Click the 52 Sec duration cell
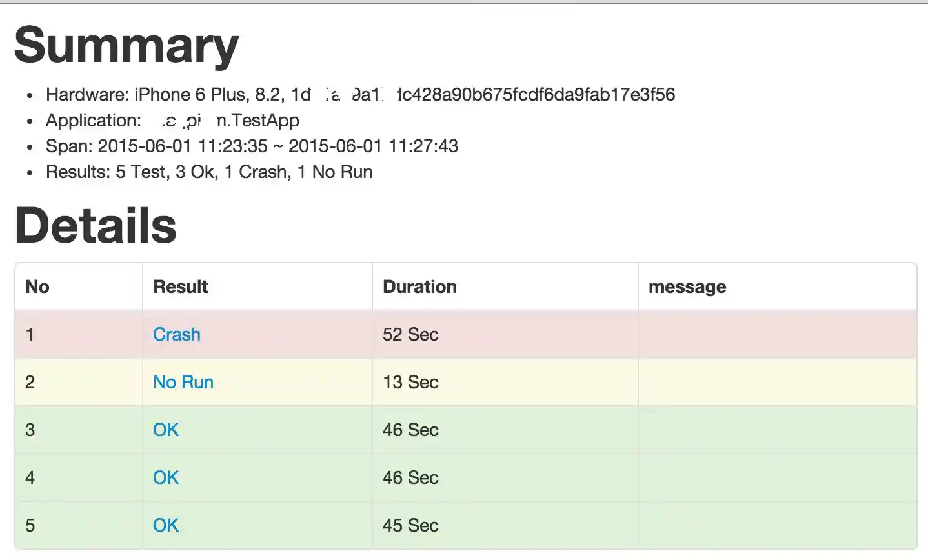Image resolution: width=928 pixels, height=560 pixels. point(410,334)
